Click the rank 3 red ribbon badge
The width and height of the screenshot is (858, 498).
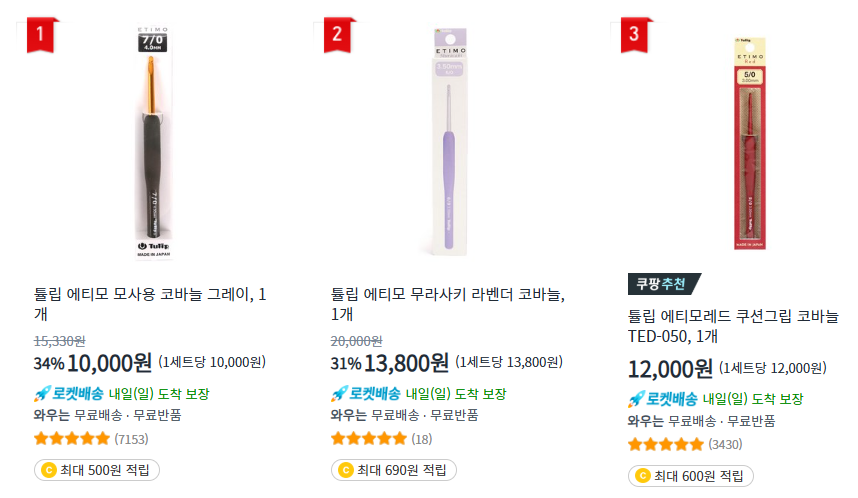tap(634, 35)
